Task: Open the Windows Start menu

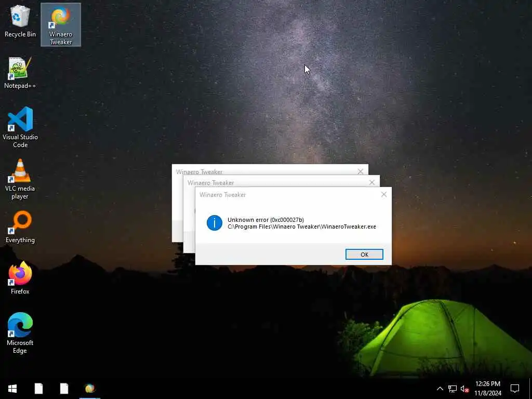Action: tap(12, 389)
